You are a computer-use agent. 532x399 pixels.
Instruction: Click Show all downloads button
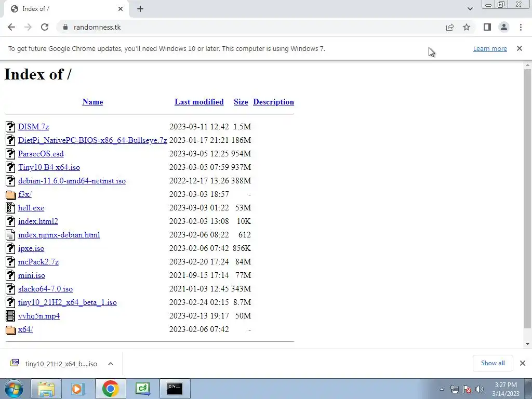(493, 363)
